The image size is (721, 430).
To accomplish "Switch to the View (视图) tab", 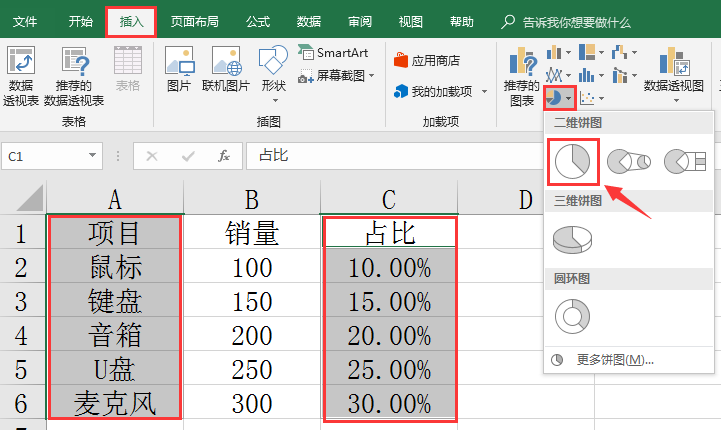I will click(x=411, y=22).
